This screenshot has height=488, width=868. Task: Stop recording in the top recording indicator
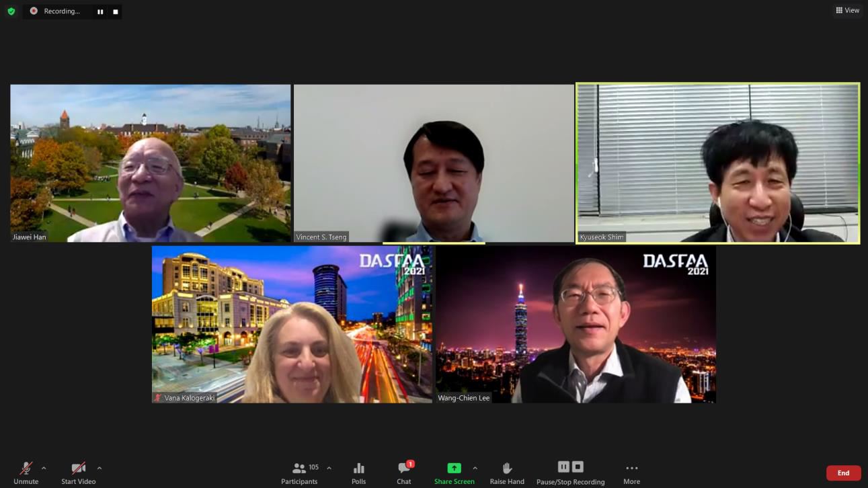click(x=116, y=11)
